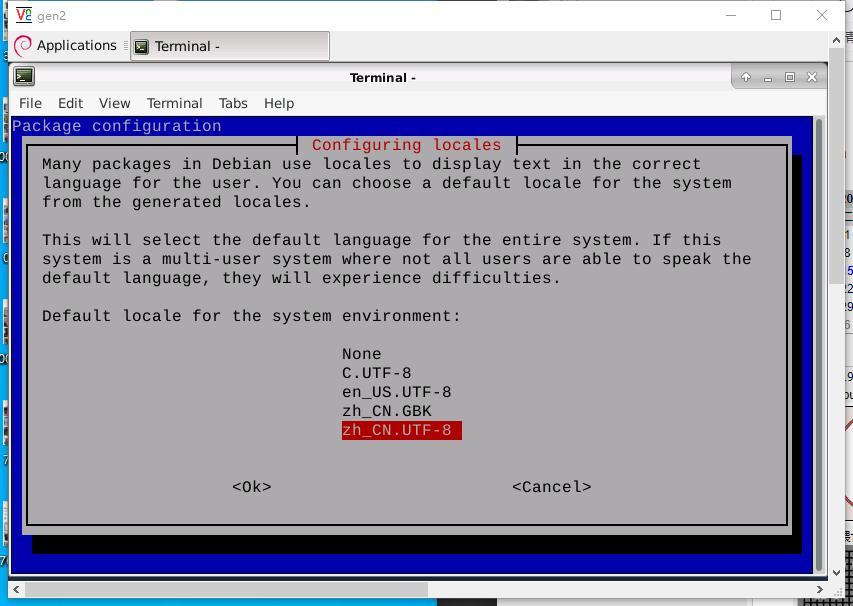Viewport: 853px width, 606px height.
Task: Select the highlighted zh_CN.UTF-8 locale
Action: click(x=401, y=430)
